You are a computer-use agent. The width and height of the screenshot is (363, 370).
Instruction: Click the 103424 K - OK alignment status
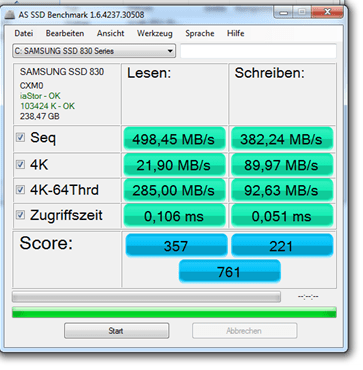(48, 106)
